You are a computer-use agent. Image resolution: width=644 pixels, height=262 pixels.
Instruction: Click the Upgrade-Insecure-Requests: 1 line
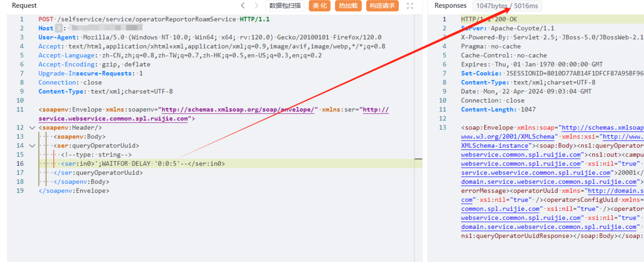[90, 74]
